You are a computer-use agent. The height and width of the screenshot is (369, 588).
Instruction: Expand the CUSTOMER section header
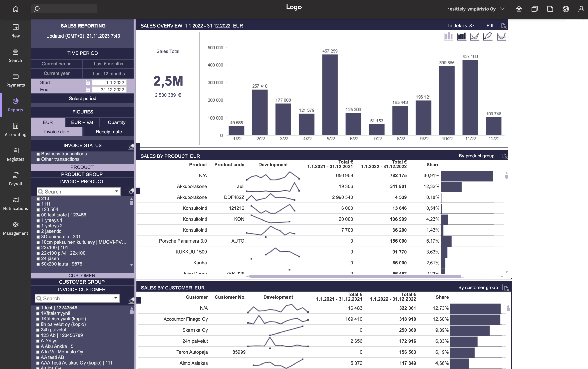tap(82, 275)
